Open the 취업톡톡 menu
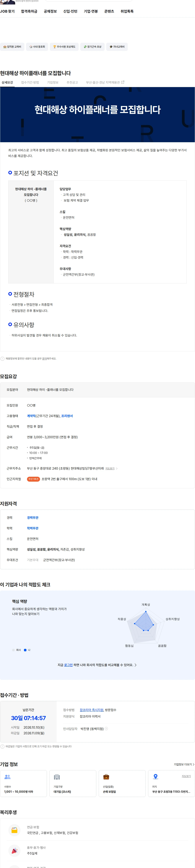The image size is (195, 868). pyautogui.click(x=127, y=11)
